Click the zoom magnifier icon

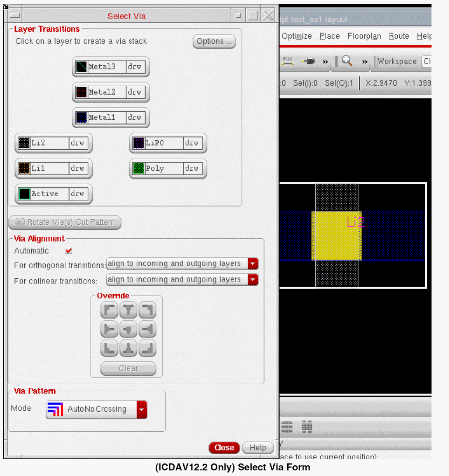pos(347,61)
